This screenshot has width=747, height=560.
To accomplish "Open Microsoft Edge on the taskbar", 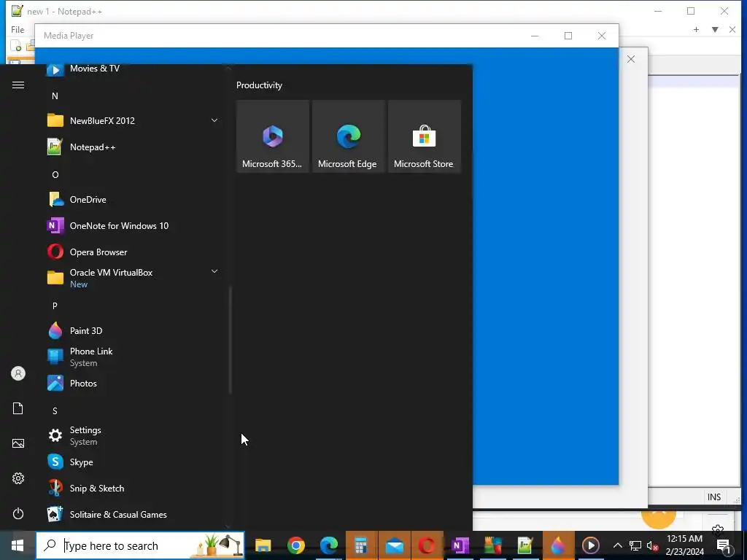I will (x=329, y=545).
